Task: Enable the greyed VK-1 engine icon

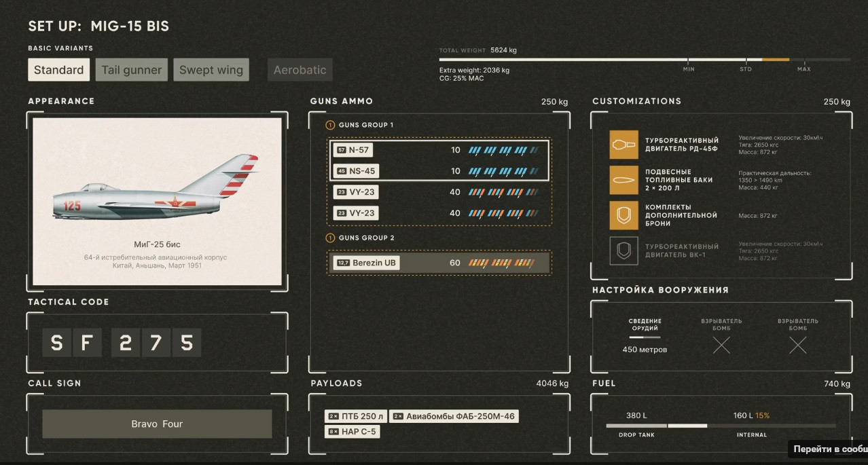Action: (623, 250)
